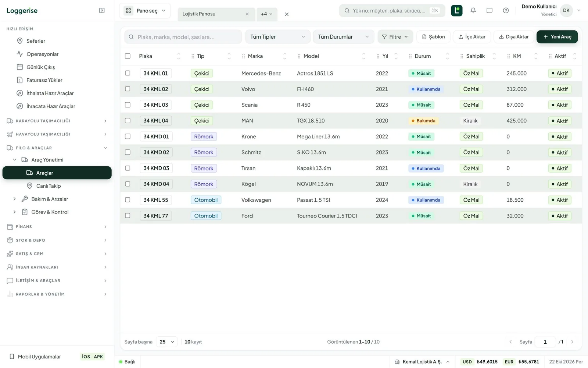Sort by the Plaka column arrows

[179, 56]
